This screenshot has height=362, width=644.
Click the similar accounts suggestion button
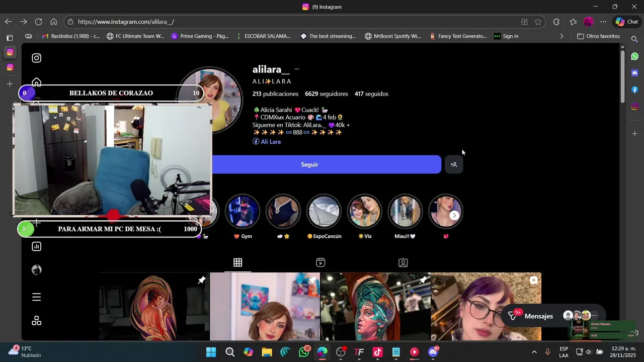pos(454,164)
